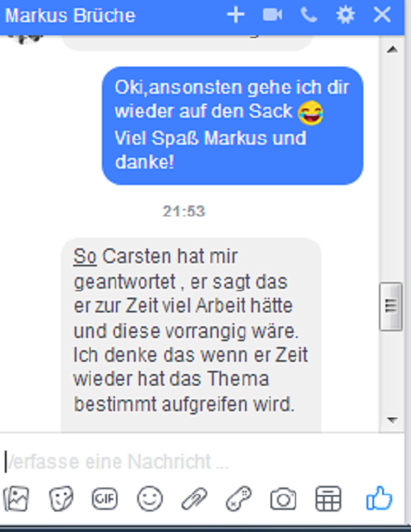The image size is (411, 532).
Task: Send a thumbs-up like
Action: [379, 498]
